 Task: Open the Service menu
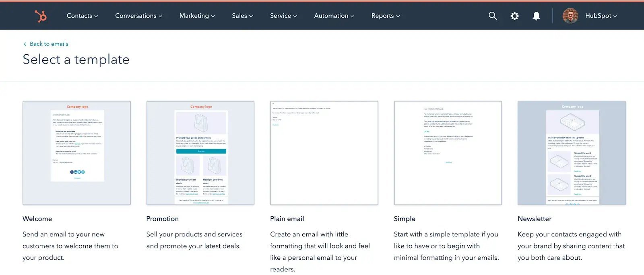[x=284, y=16]
